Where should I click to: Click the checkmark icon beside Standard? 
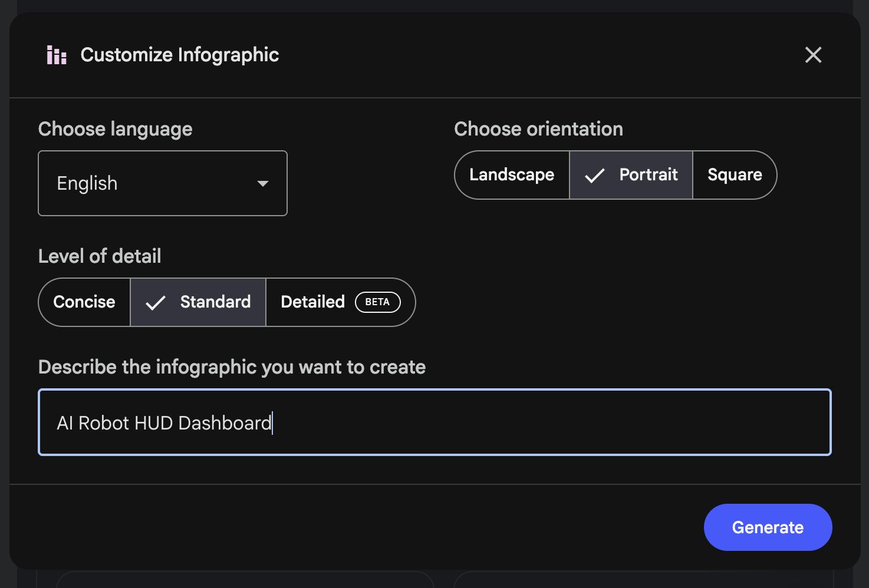coord(155,303)
